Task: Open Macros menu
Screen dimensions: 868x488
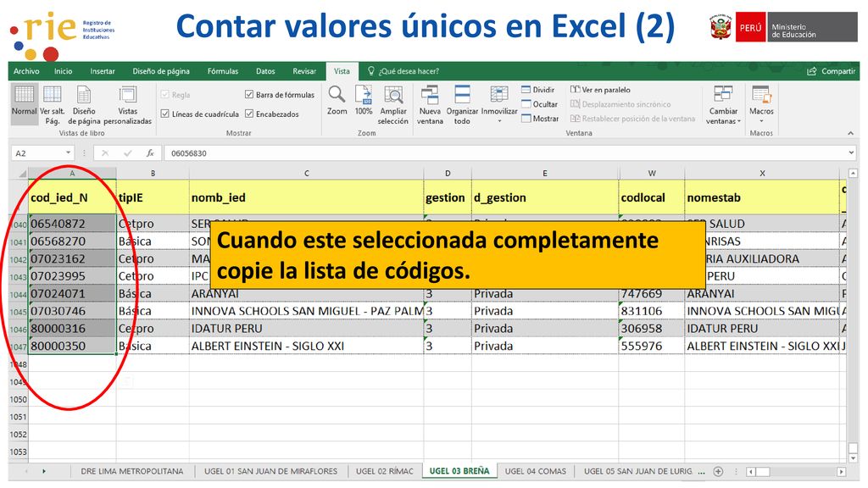Action: point(761,105)
